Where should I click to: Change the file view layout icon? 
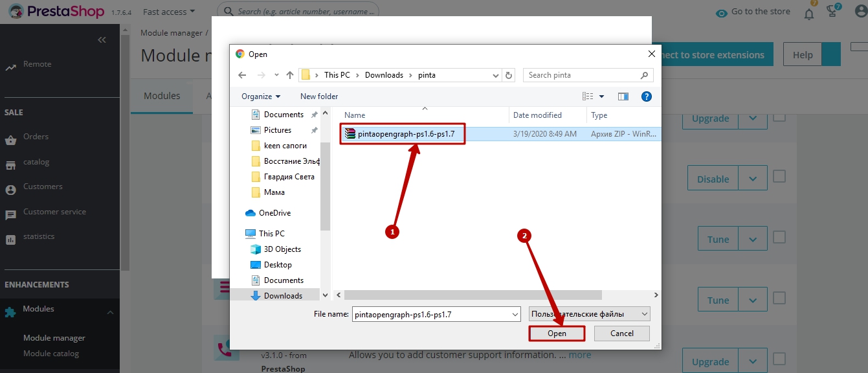tap(588, 96)
